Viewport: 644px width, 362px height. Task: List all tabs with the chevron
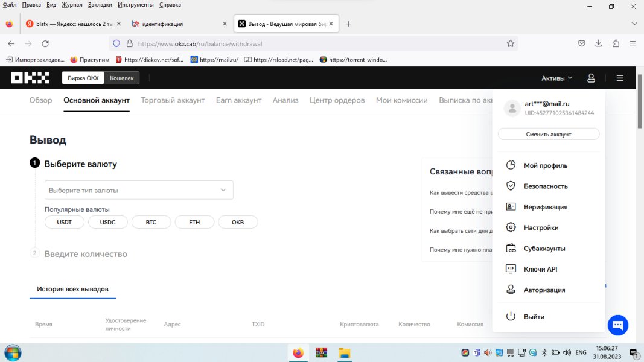point(634,24)
